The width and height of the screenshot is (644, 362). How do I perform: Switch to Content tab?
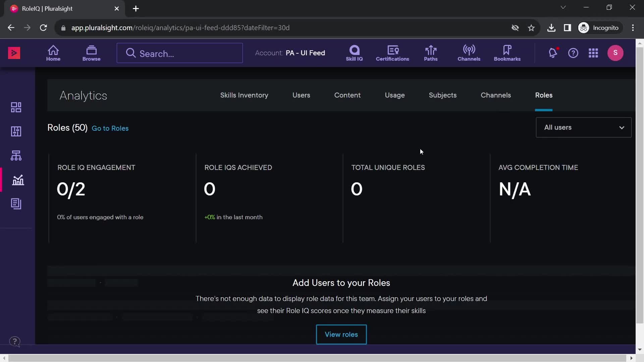(347, 95)
